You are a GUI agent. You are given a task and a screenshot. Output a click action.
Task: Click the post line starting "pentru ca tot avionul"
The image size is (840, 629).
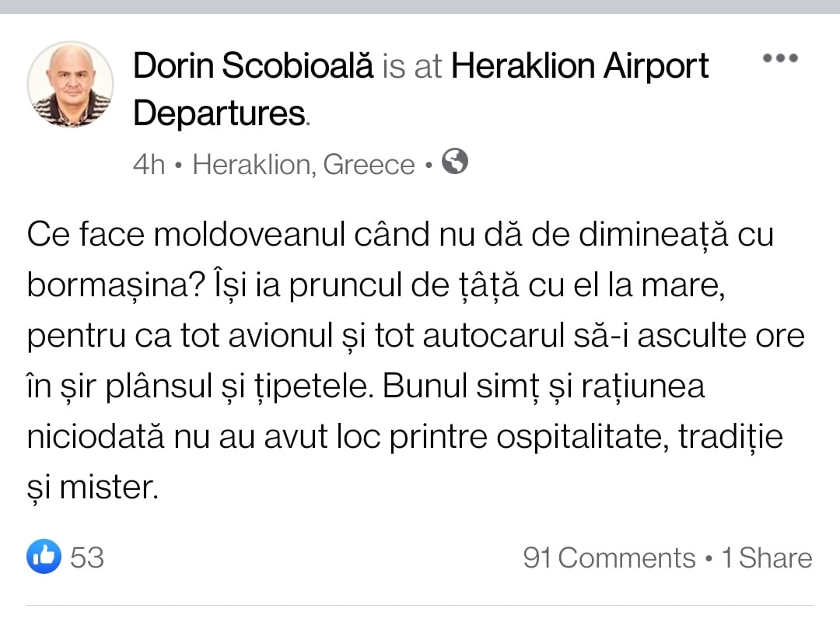(415, 336)
